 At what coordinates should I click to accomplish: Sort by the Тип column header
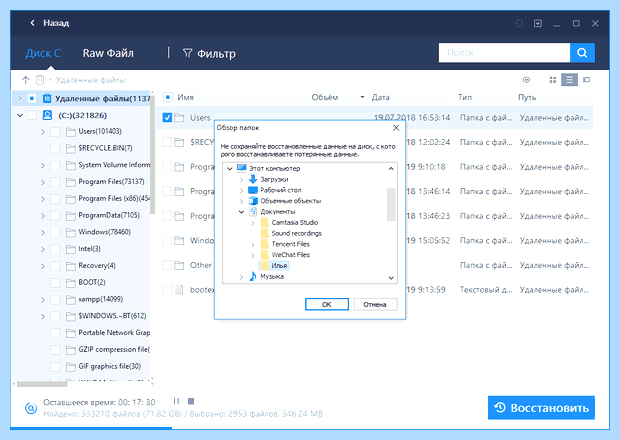[x=465, y=97]
